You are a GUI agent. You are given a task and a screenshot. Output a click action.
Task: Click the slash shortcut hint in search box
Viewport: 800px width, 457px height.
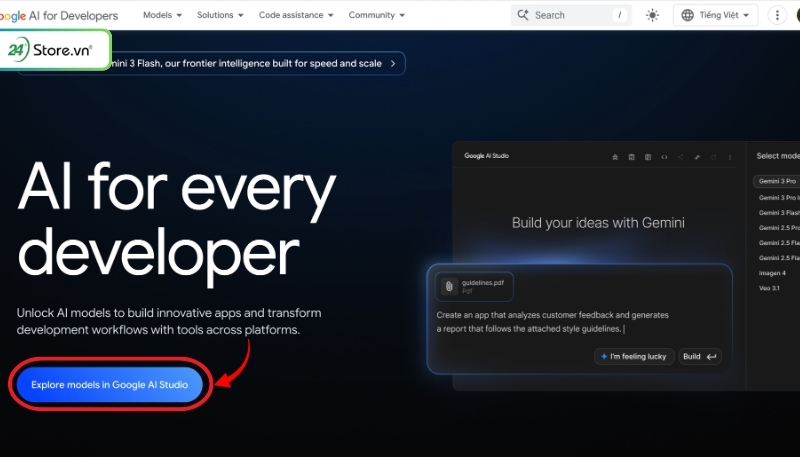pyautogui.click(x=619, y=15)
